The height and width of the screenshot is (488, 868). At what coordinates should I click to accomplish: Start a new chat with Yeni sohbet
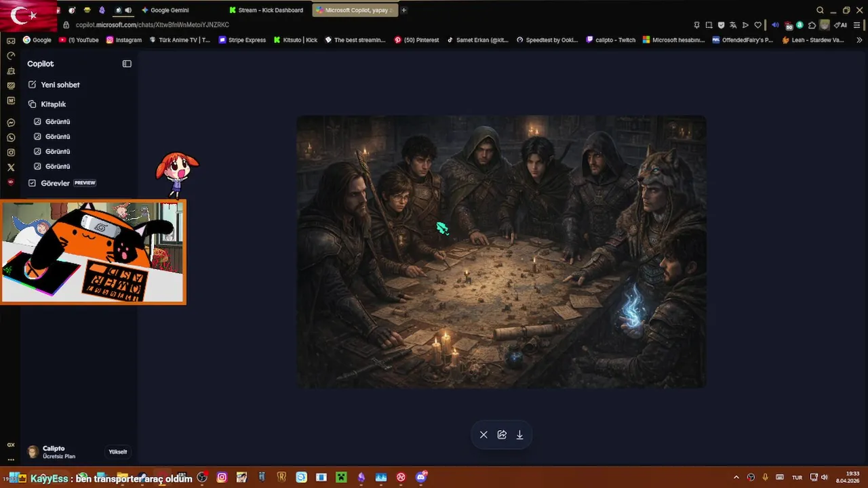point(54,85)
